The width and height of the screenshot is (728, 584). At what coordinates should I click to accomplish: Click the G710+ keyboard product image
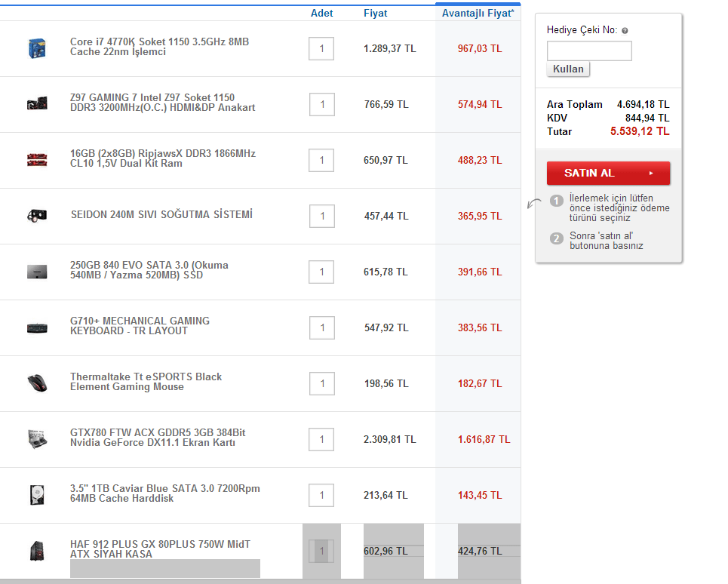tap(37, 328)
